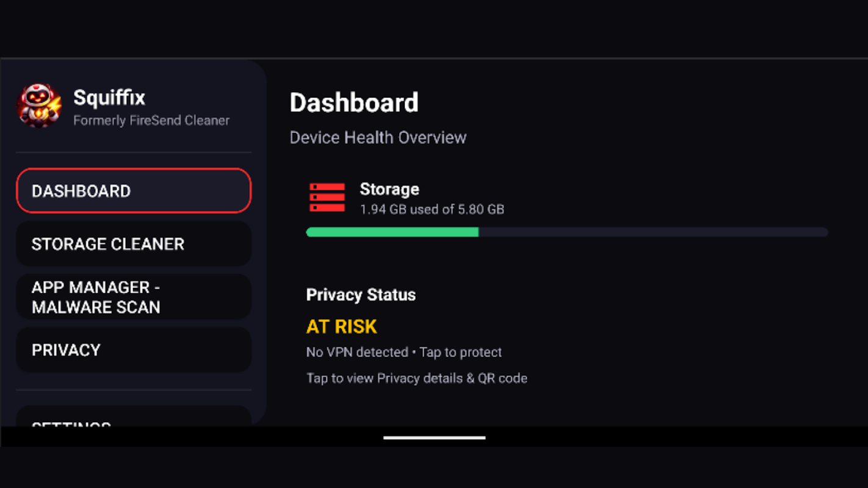
Task: Tap to view Privacy details & QR code
Action: pos(416,378)
